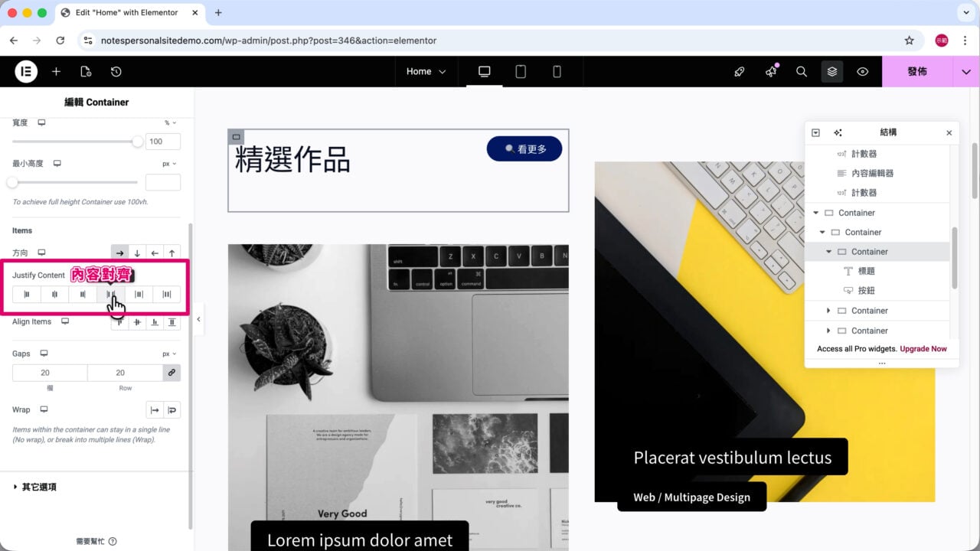
Task: Switch to desktop preview mode
Action: tap(484, 71)
